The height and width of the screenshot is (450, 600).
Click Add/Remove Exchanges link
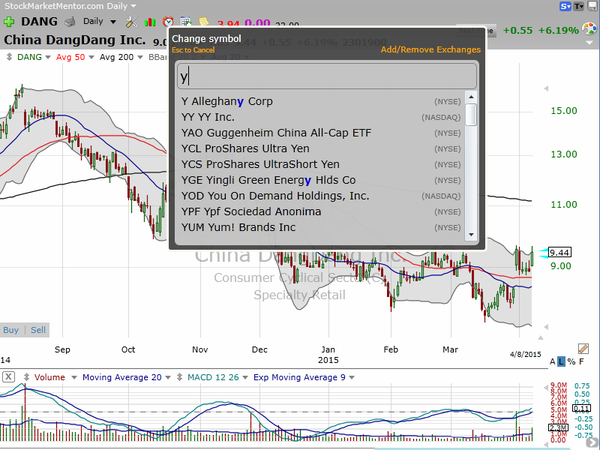[x=430, y=50]
